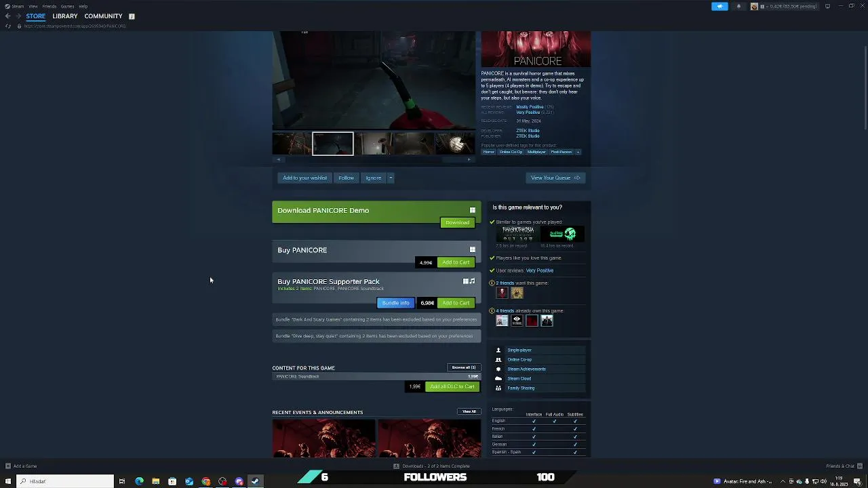
Task: Click View Your Queue
Action: point(555,178)
